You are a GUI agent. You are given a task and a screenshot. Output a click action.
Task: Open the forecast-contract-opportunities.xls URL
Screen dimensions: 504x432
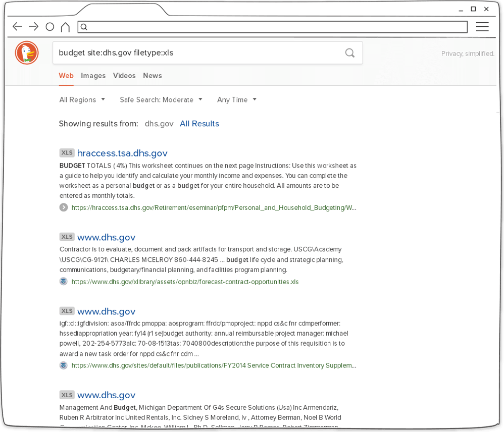tap(185, 282)
